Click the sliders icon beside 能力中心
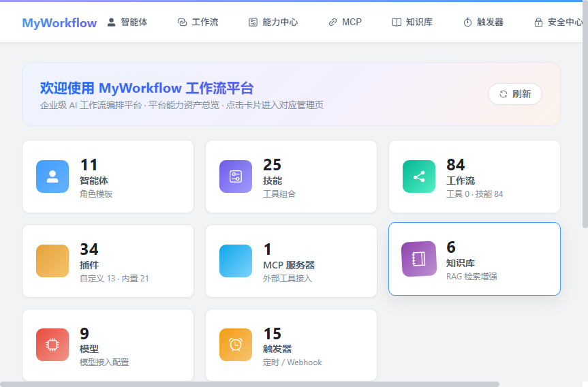 pyautogui.click(x=253, y=22)
